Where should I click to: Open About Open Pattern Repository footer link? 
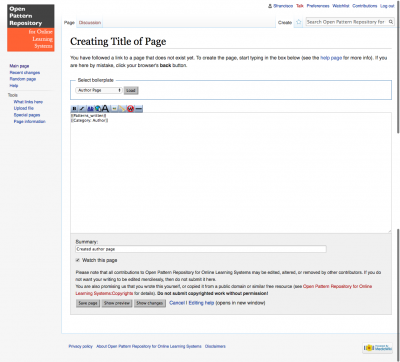[x=149, y=346]
